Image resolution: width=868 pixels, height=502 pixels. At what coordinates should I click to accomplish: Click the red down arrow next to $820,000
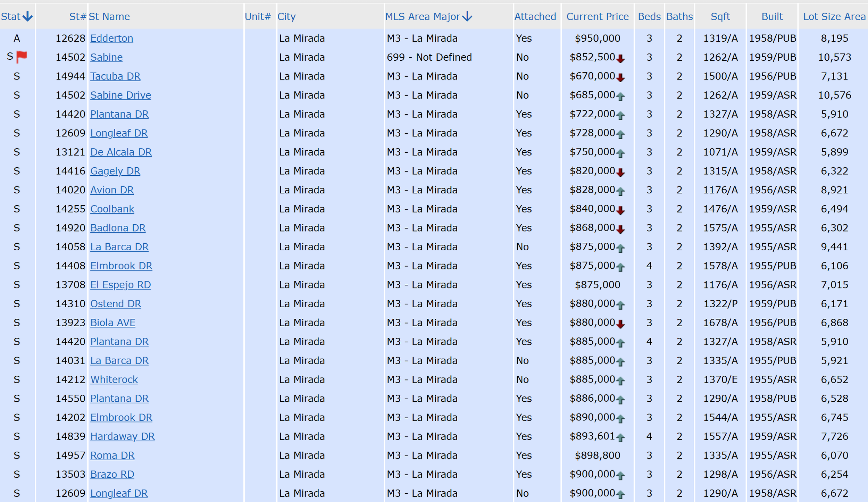(620, 173)
